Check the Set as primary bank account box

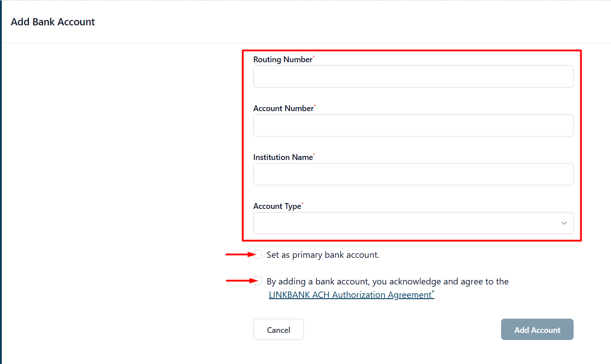tap(258, 254)
